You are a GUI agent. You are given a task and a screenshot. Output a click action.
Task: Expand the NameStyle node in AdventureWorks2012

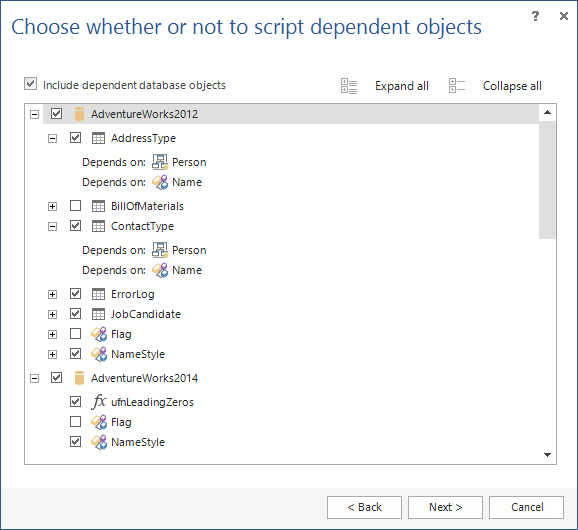(53, 355)
